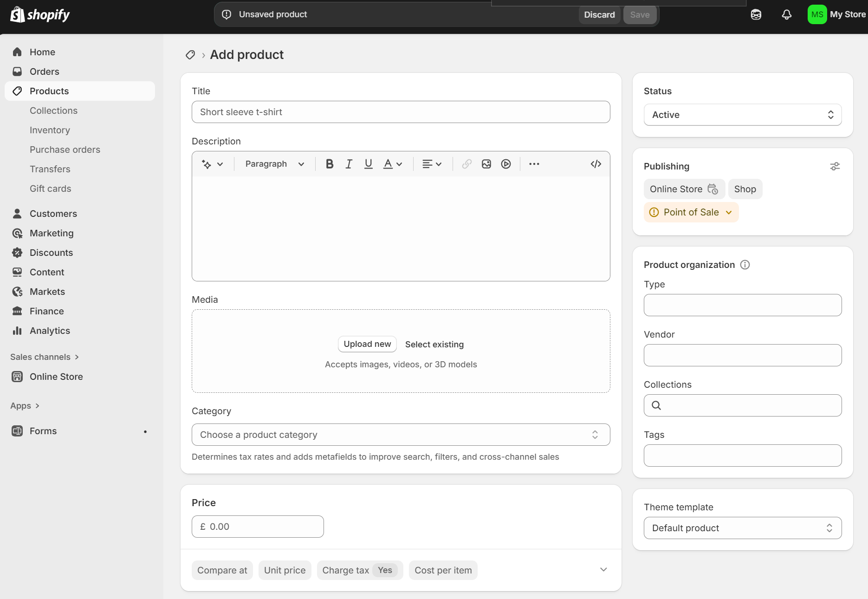This screenshot has width=868, height=599.
Task: Open the Publishing manage settings icon
Action: [x=835, y=166]
